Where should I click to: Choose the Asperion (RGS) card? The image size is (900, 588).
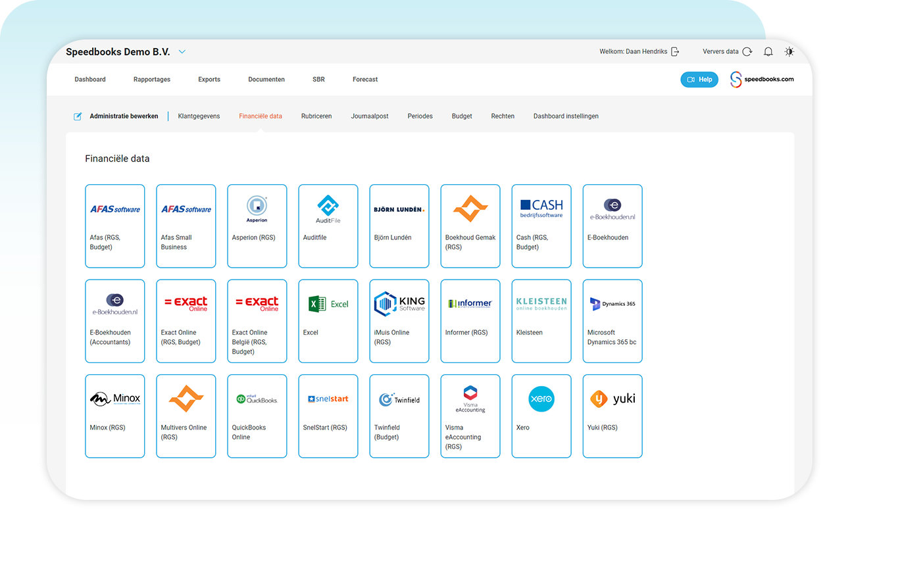(x=257, y=226)
